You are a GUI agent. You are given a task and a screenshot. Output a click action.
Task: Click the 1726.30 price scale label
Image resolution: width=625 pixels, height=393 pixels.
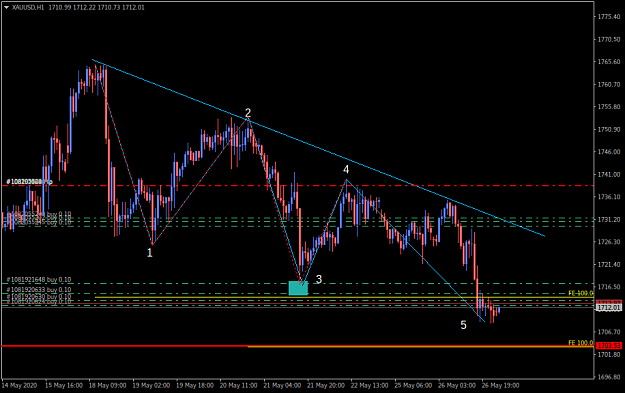click(x=609, y=242)
